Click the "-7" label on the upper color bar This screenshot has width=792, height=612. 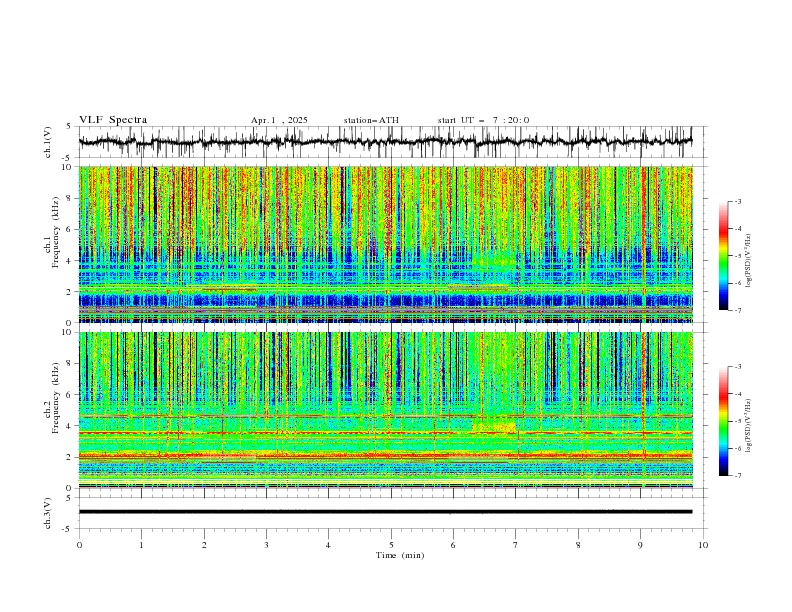[x=738, y=310]
